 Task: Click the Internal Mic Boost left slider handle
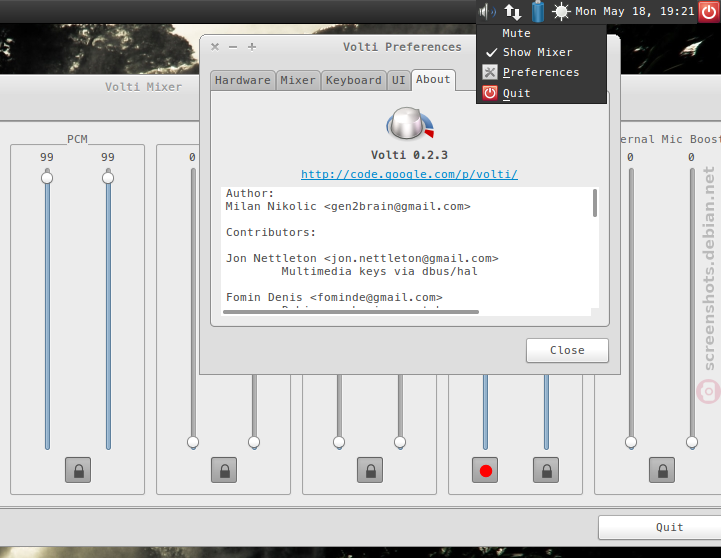pos(631,442)
